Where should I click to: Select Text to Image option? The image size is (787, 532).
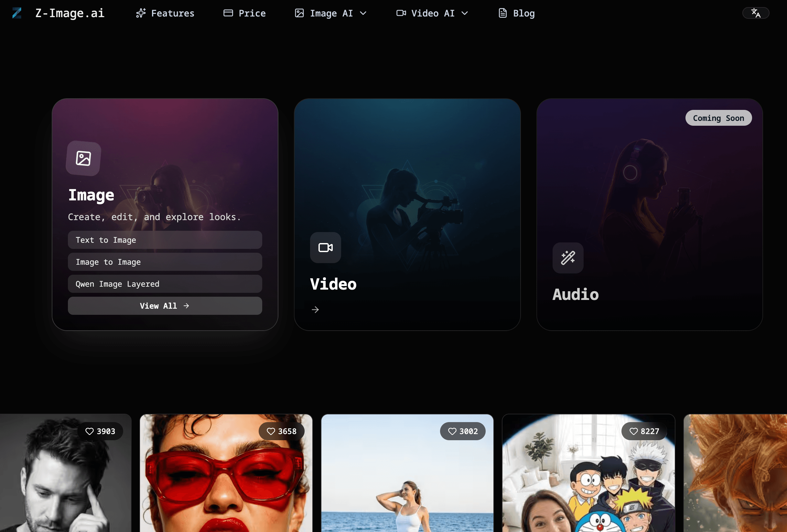[165, 240]
